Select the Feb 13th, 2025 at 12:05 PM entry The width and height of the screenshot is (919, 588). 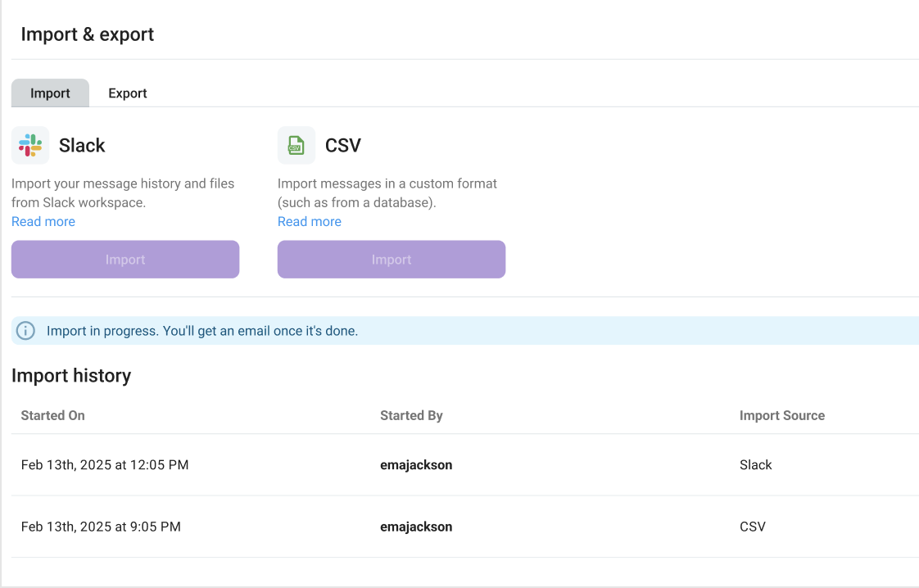(105, 465)
